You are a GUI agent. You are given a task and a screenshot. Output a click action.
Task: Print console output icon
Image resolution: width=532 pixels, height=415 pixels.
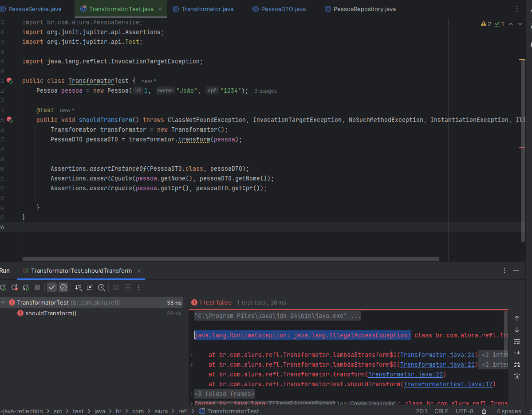[517, 364]
